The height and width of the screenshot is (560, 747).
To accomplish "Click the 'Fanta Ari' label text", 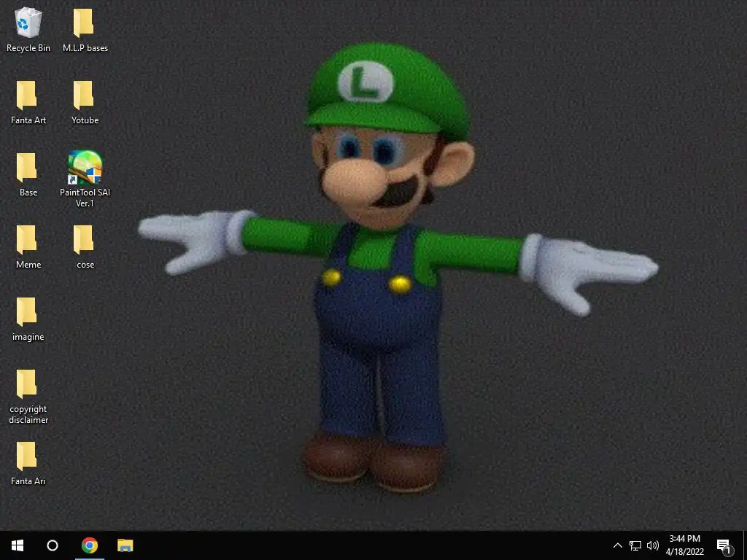I will [x=28, y=481].
